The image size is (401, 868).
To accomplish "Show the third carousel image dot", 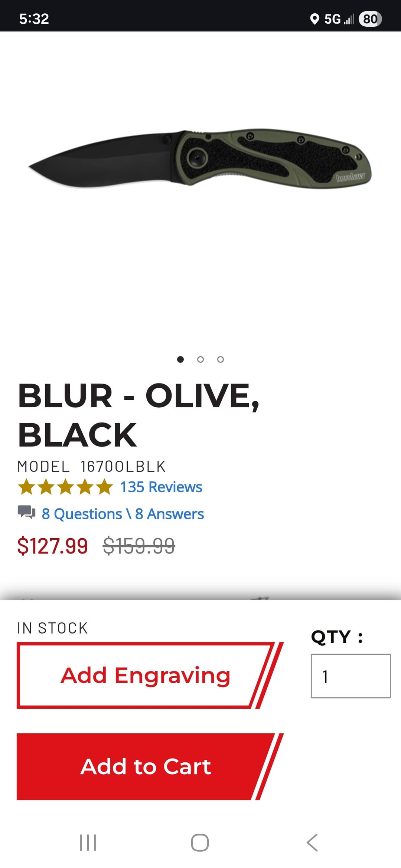I will (221, 359).
